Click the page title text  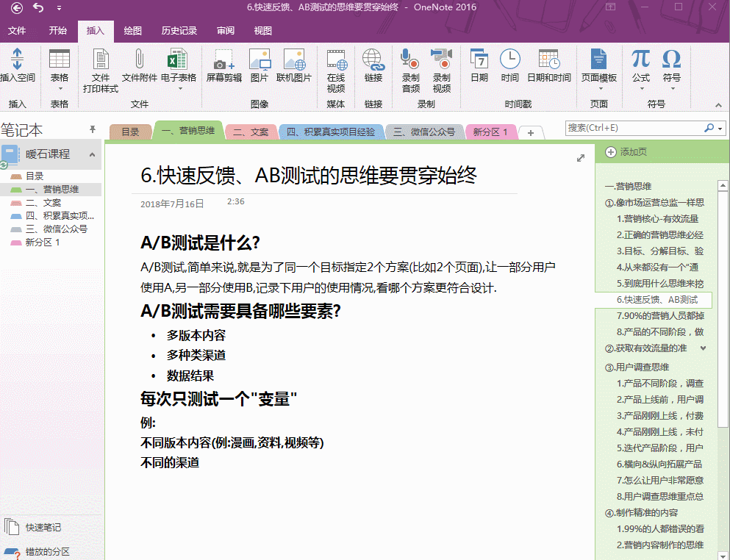309,176
